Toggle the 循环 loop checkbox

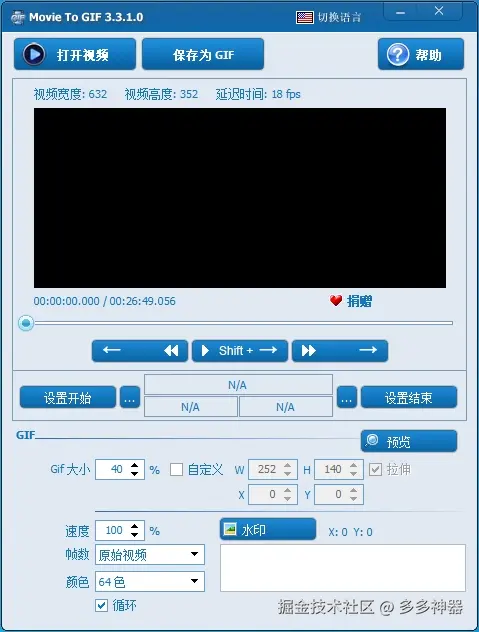coord(102,605)
